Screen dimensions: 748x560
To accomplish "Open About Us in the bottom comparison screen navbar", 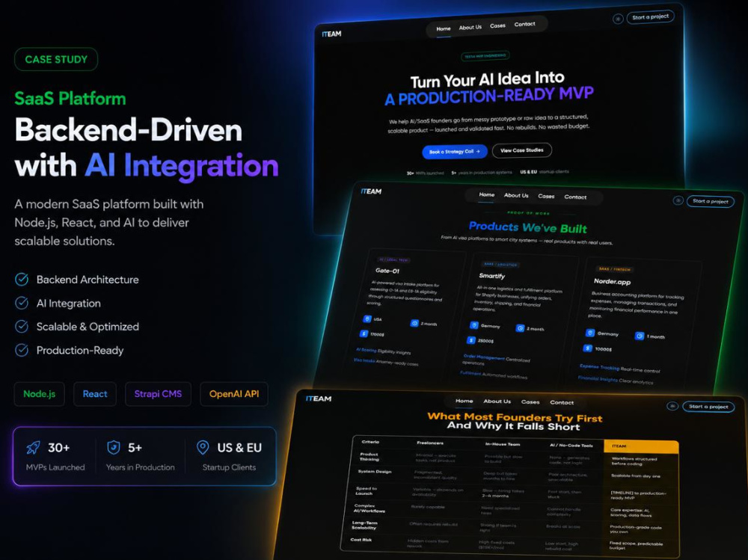I will pos(497,401).
